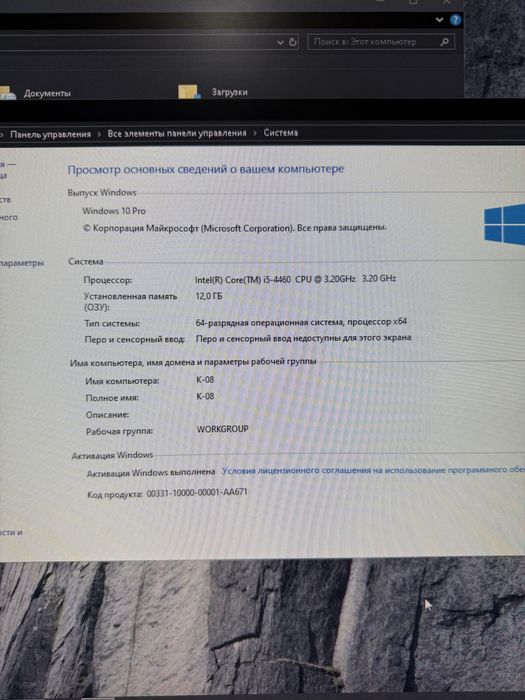
Task: Select installed memory value 12,0 ГБ
Action: [208, 296]
